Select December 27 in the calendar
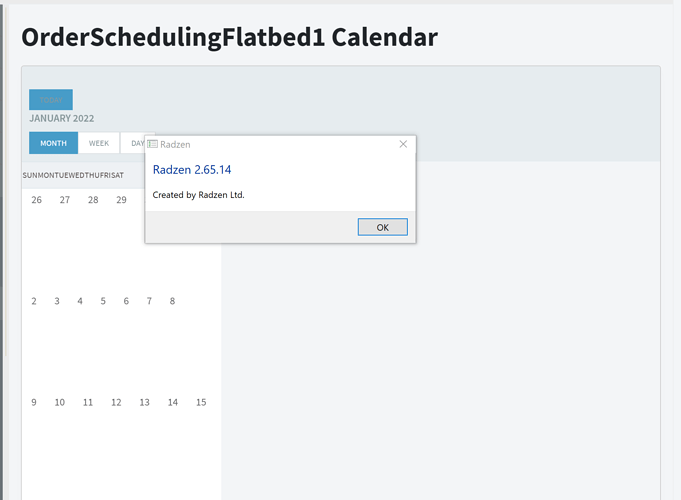Image resolution: width=681 pixels, height=500 pixels. click(65, 200)
